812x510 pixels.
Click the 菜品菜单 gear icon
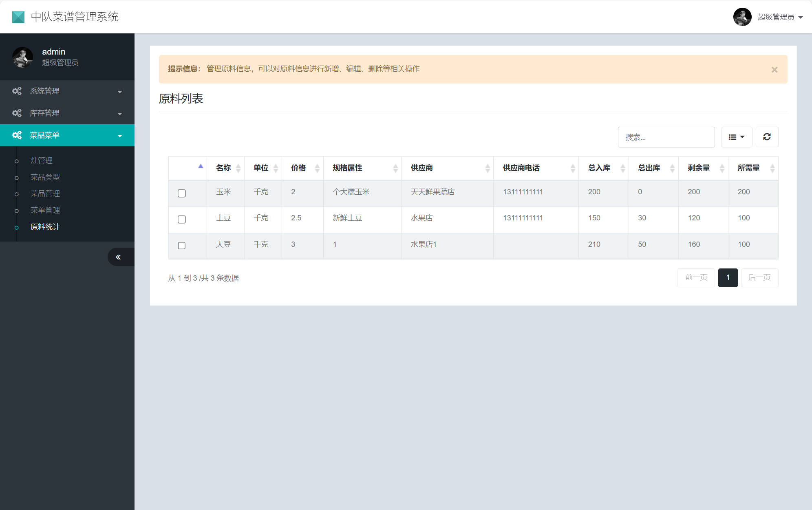[x=17, y=135]
